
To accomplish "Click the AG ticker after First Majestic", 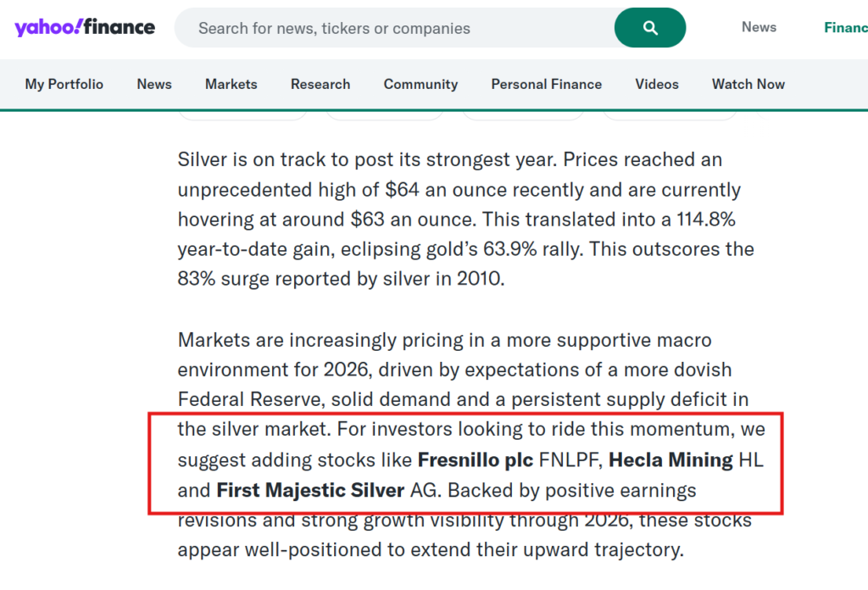I will [x=422, y=490].
